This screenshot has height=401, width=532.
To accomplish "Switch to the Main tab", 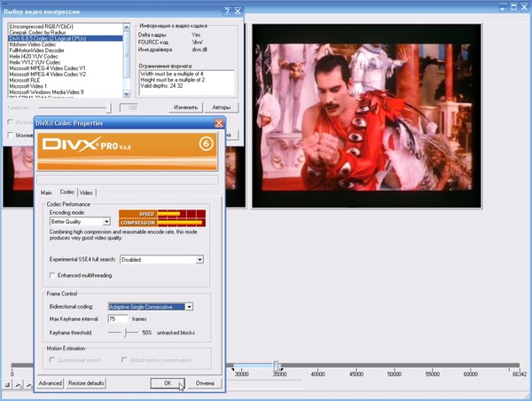I will [x=46, y=193].
